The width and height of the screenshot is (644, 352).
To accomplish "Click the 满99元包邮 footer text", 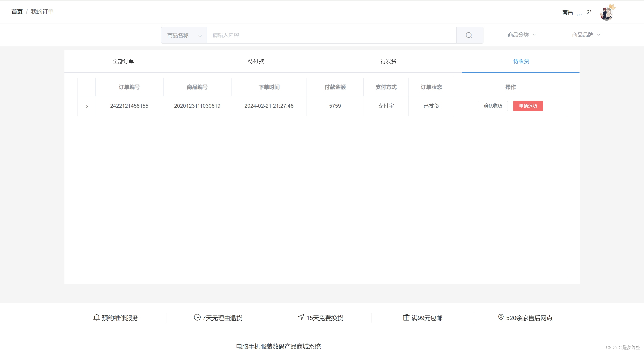I will (x=427, y=318).
